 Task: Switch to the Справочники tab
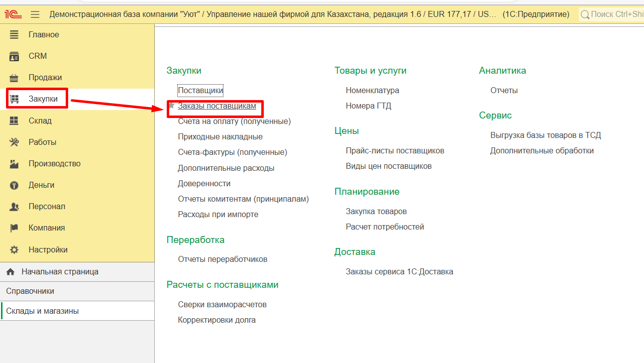[30, 291]
